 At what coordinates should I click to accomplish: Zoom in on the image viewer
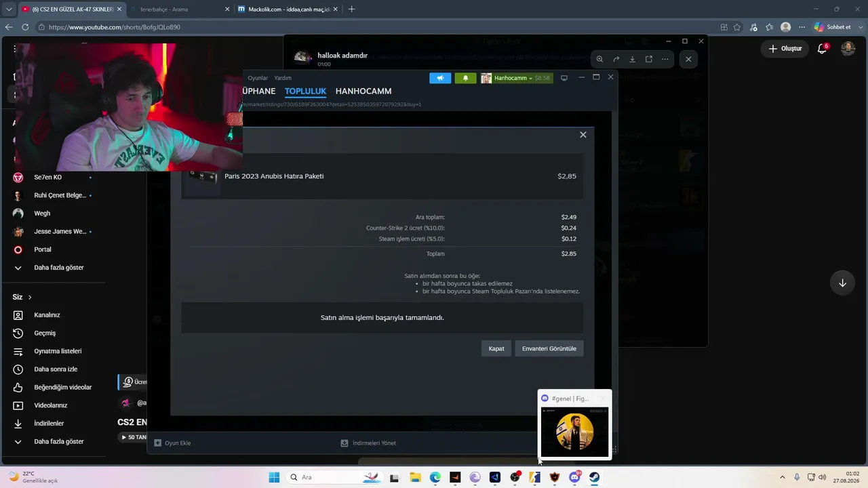pos(599,59)
